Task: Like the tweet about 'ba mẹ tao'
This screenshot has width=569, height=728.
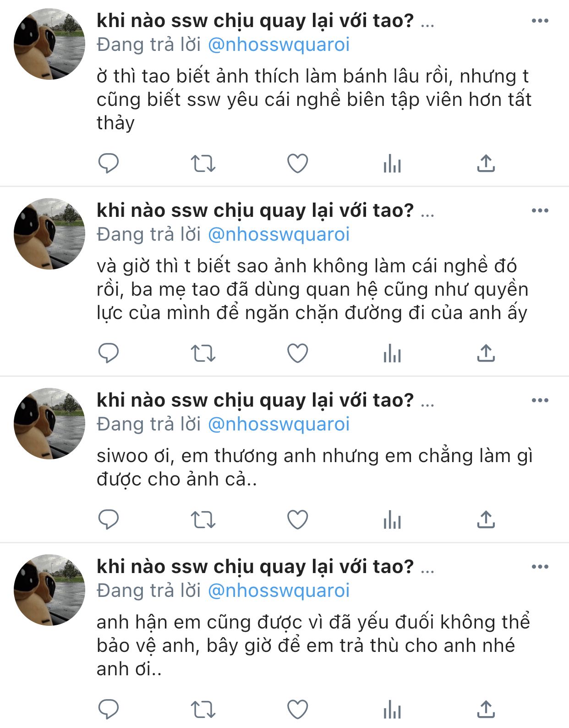Action: tap(297, 353)
